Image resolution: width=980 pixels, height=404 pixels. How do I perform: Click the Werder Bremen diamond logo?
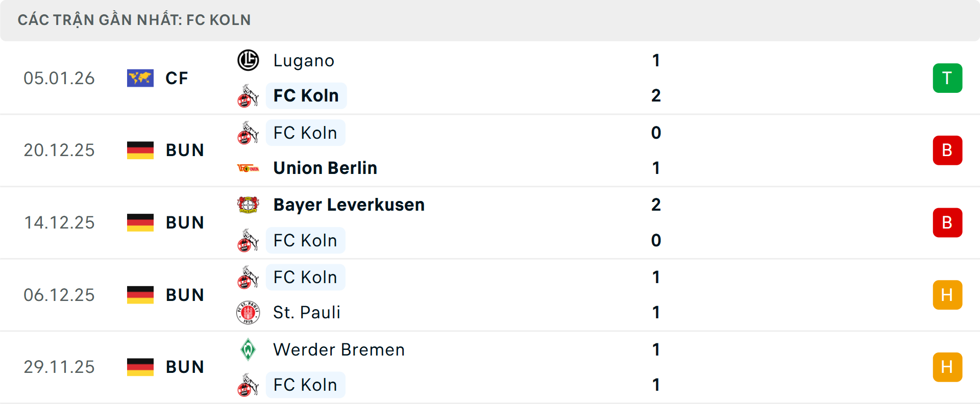[x=248, y=349]
